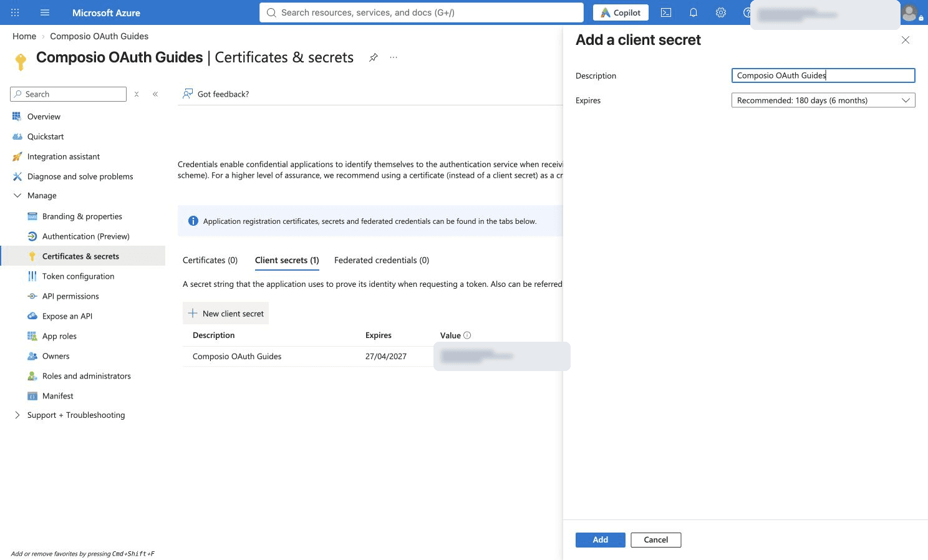Open Token configuration
Image resolution: width=928 pixels, height=560 pixels.
tap(79, 276)
